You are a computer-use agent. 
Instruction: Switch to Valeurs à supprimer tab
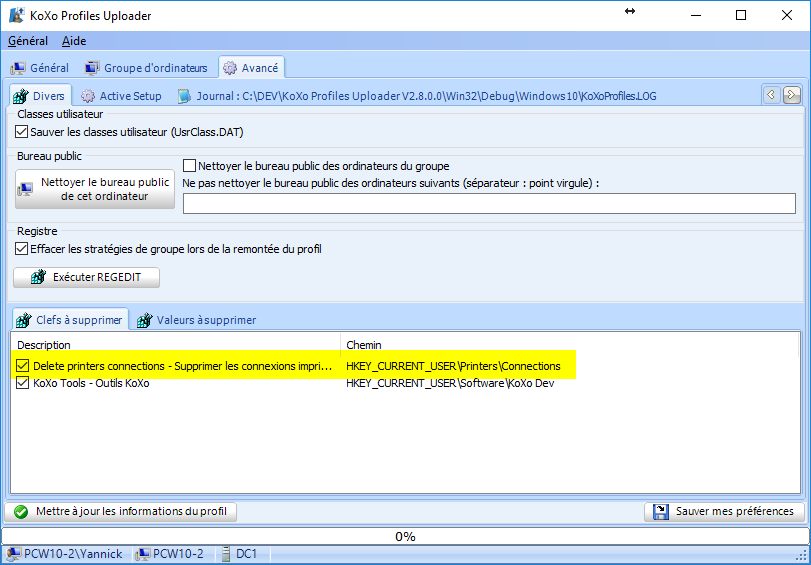[x=196, y=320]
